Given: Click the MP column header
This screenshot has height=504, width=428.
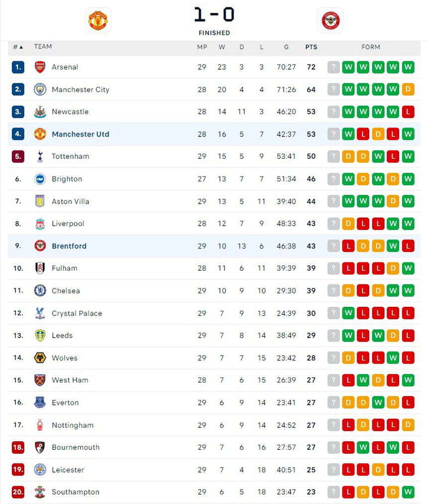Looking at the screenshot, I should (x=202, y=47).
